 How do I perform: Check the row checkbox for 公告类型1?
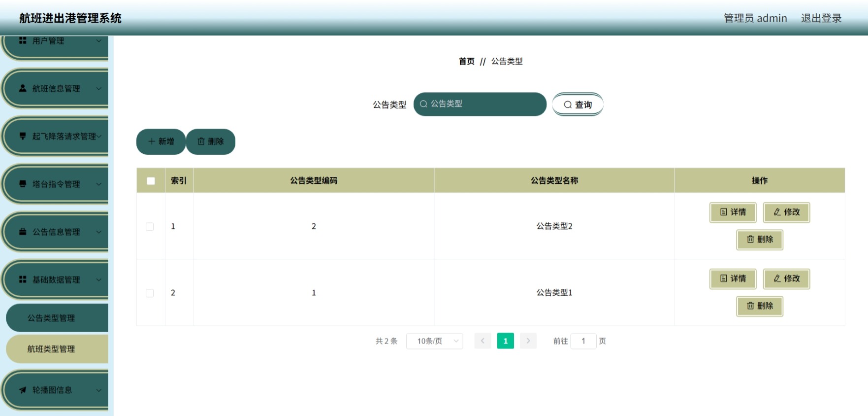[150, 293]
